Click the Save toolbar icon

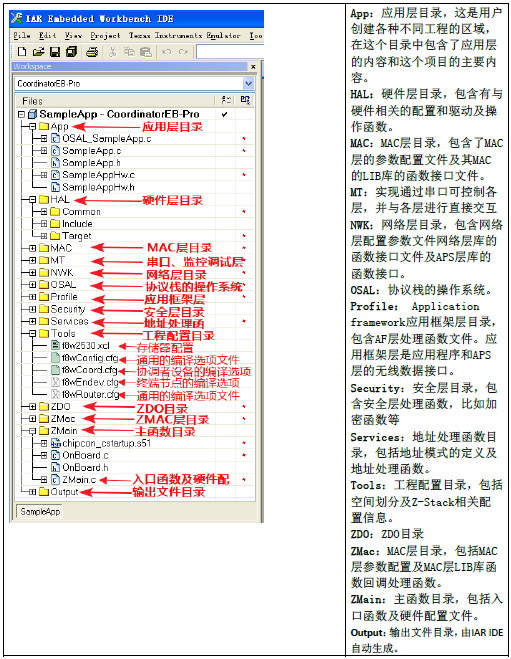click(x=55, y=52)
